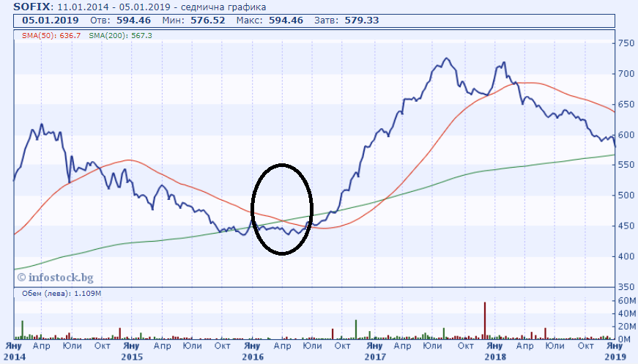
Task: Click the Яну 2015 time axis label
Action: pos(131,351)
